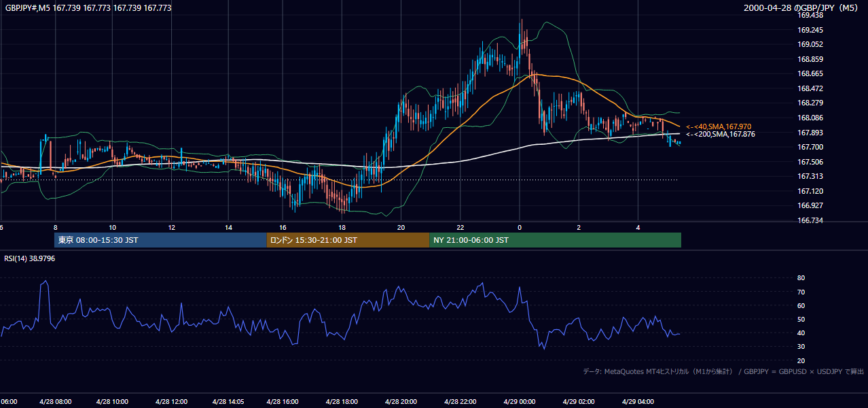Select hour label 18 under the price chart
The image size is (868, 408).
coord(342,227)
